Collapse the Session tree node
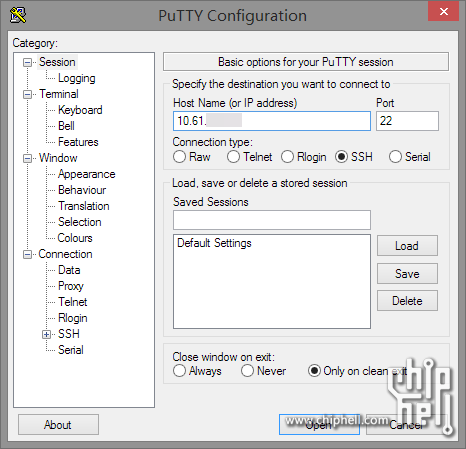This screenshot has height=449, width=466. coord(27,62)
